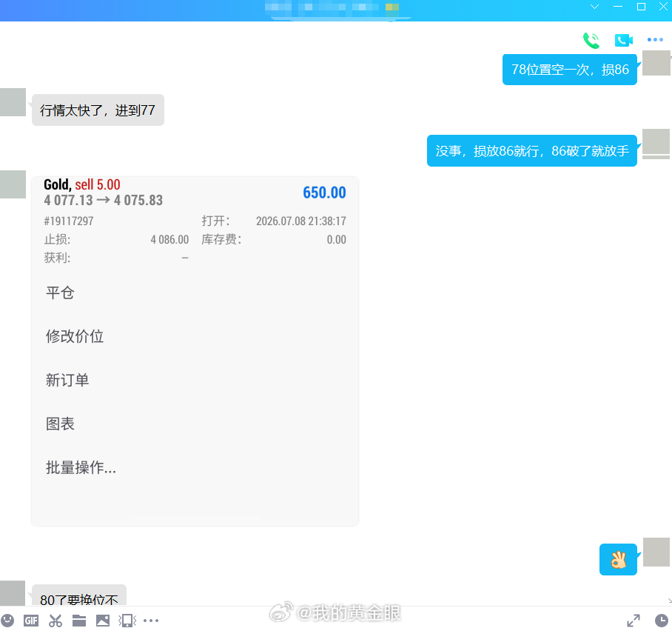Click the profit value 650.00
The height and width of the screenshot is (628, 672).
tap(324, 193)
